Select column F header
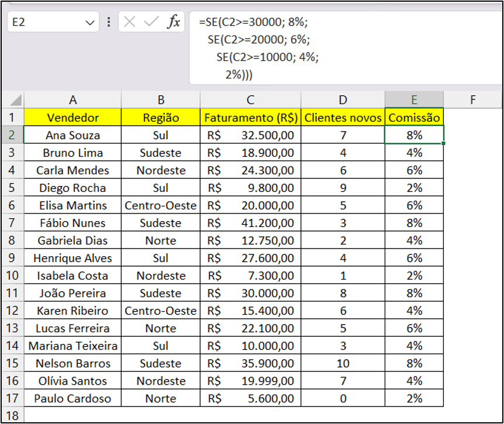This screenshot has width=504, height=424. (x=472, y=100)
